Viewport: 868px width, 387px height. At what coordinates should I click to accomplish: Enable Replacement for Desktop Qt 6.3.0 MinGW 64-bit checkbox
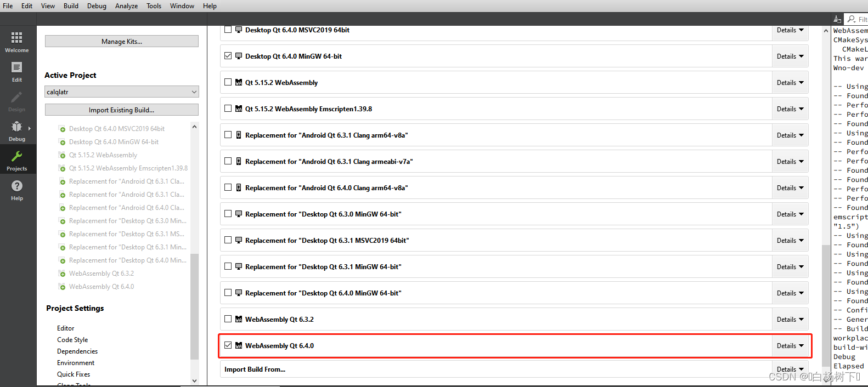tap(228, 214)
